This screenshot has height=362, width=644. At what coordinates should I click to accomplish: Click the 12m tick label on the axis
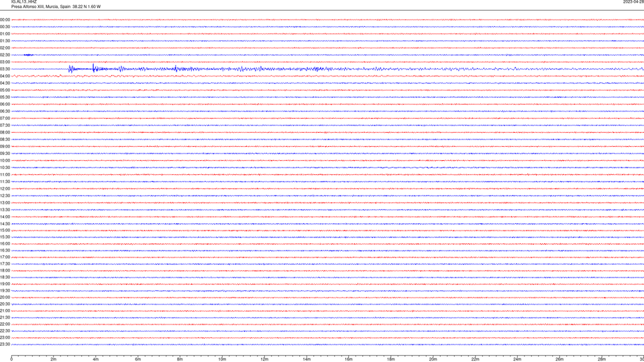(264, 359)
